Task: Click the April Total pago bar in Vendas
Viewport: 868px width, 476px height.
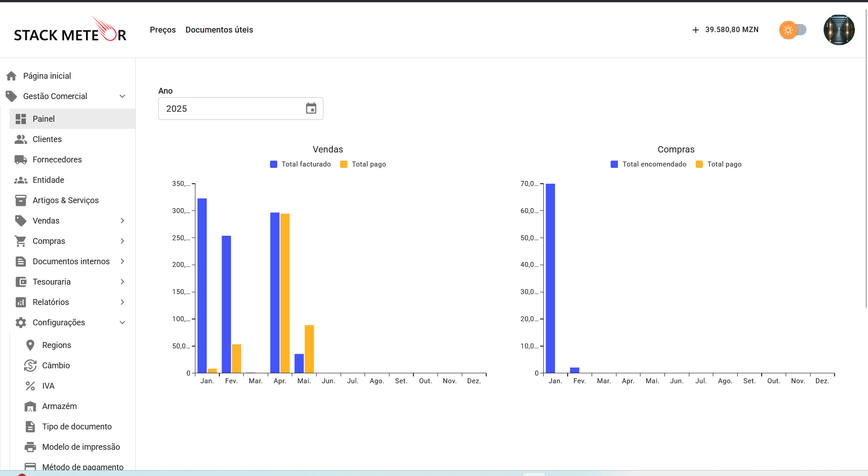Action: click(285, 293)
